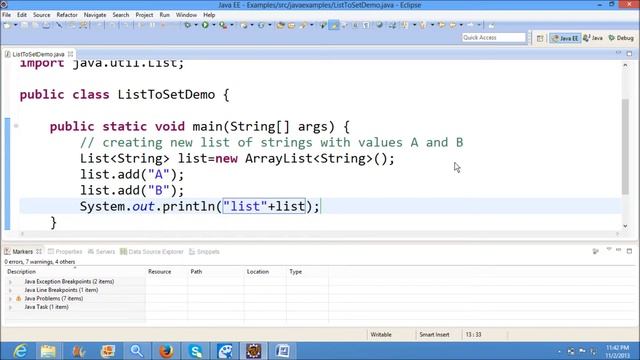
Task: Toggle Mark Occurrences highlighted toolbar button
Action: [x=334, y=25]
